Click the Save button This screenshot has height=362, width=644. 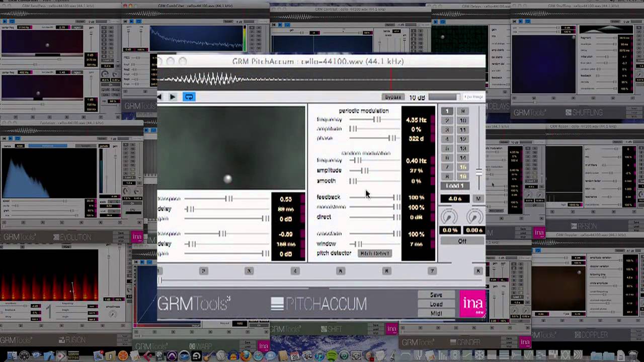click(436, 295)
